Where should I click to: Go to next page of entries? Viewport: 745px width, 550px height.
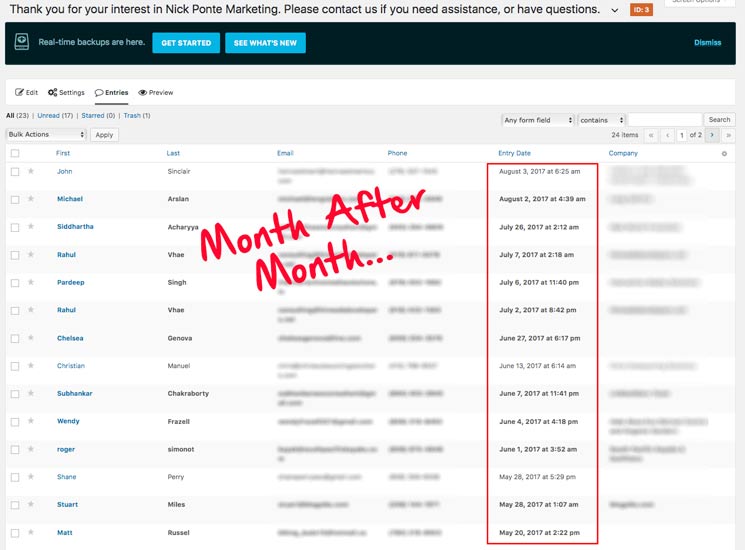pyautogui.click(x=712, y=135)
